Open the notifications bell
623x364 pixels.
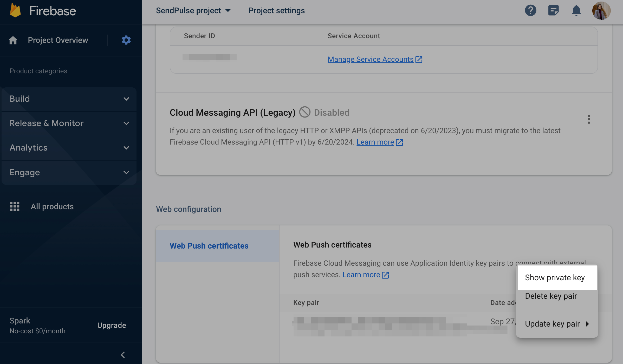click(x=576, y=11)
